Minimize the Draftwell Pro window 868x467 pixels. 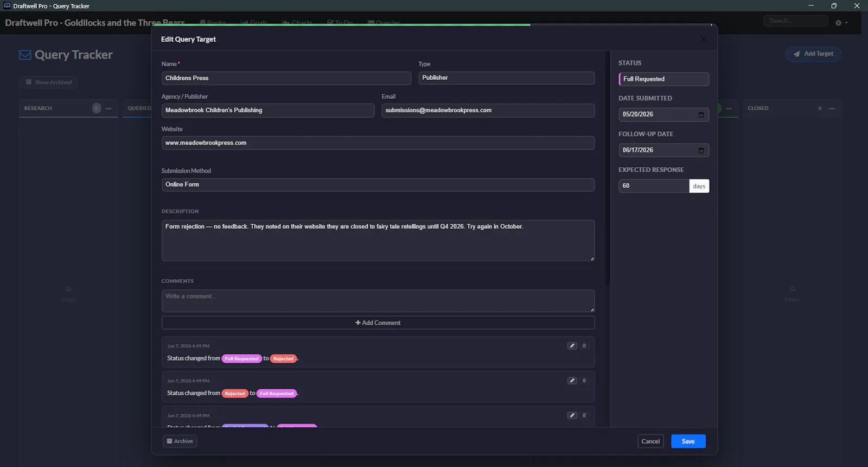[811, 5]
